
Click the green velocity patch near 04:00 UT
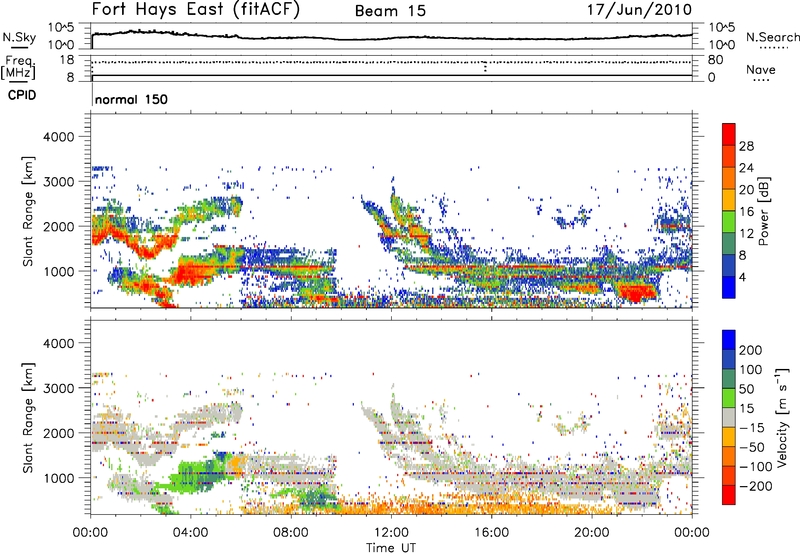(x=202, y=474)
